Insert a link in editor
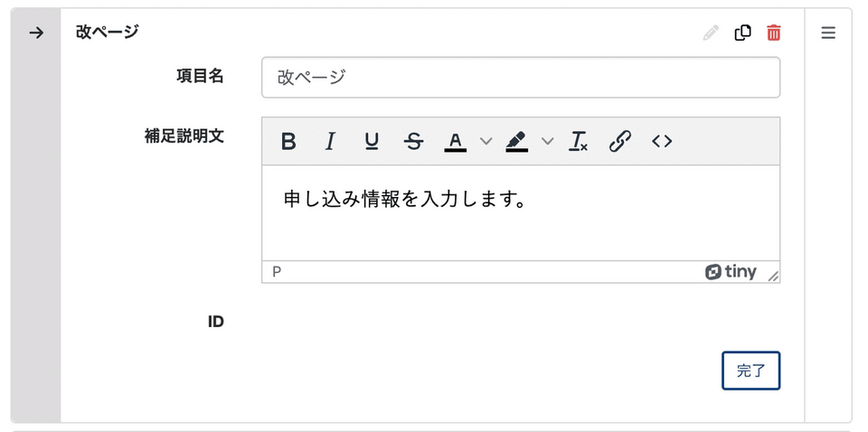This screenshot has height=432, width=868. (x=619, y=141)
